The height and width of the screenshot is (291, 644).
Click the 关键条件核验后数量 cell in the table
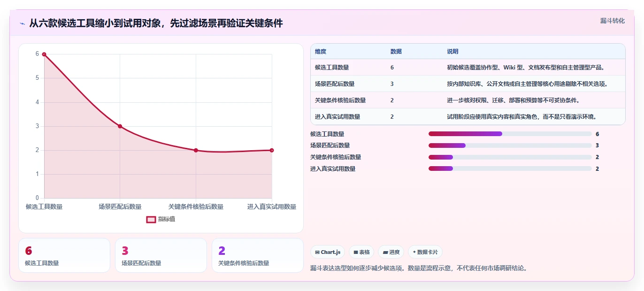pos(340,100)
